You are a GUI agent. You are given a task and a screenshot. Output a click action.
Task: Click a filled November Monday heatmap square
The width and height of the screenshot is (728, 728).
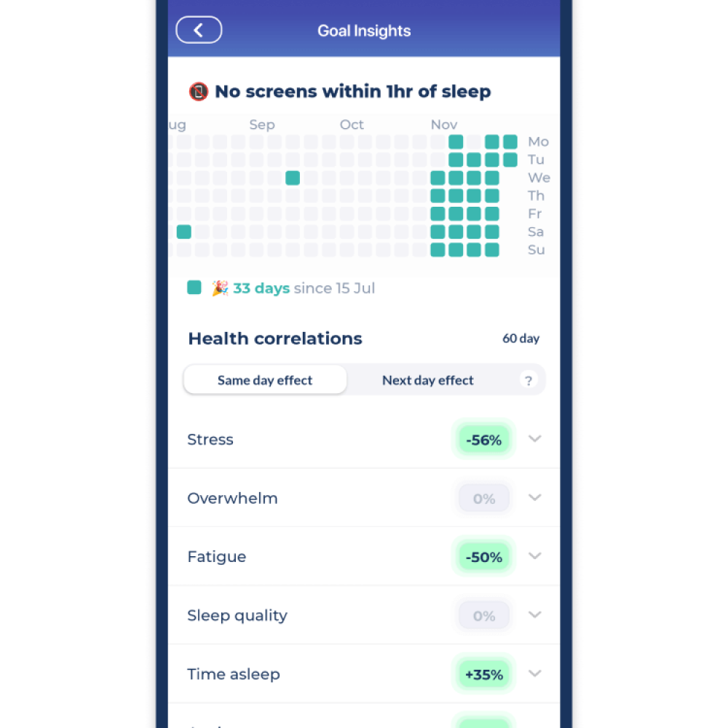pyautogui.click(x=456, y=141)
